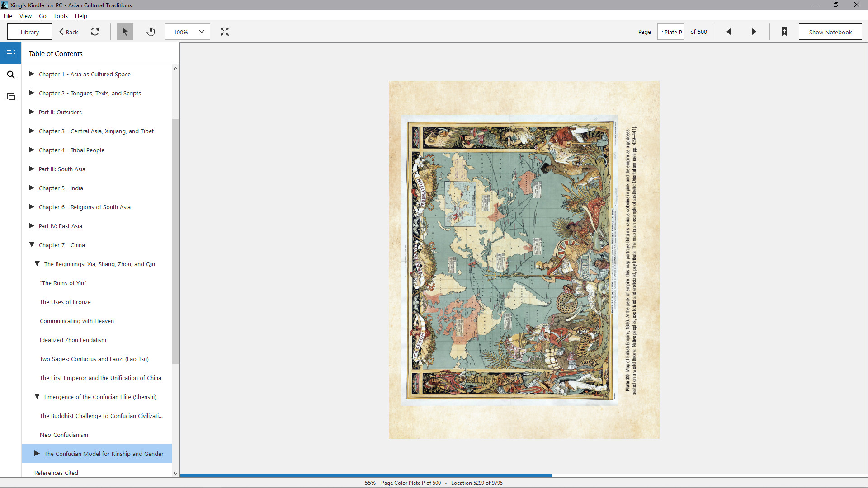This screenshot has width=868, height=488.
Task: Expand Chapter 5 - India
Action: pyautogui.click(x=32, y=188)
